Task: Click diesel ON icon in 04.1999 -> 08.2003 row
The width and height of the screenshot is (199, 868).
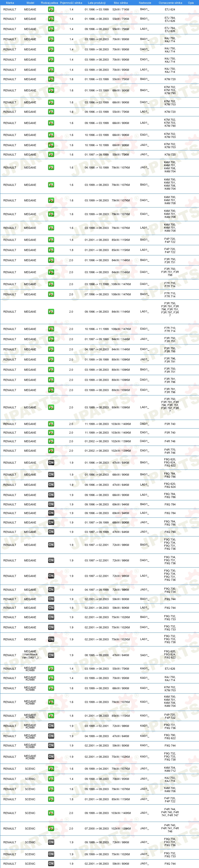Action: click(51, 736)
